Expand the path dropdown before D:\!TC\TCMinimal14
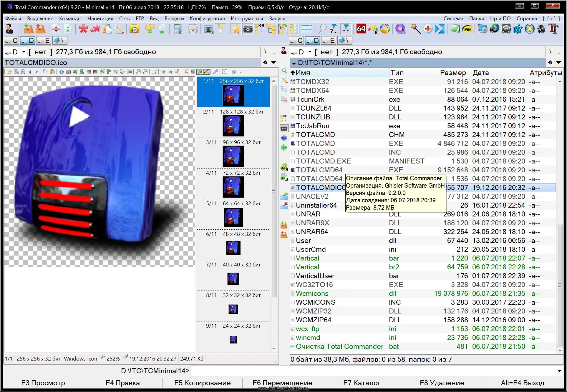567x392 pixels. tap(294, 63)
